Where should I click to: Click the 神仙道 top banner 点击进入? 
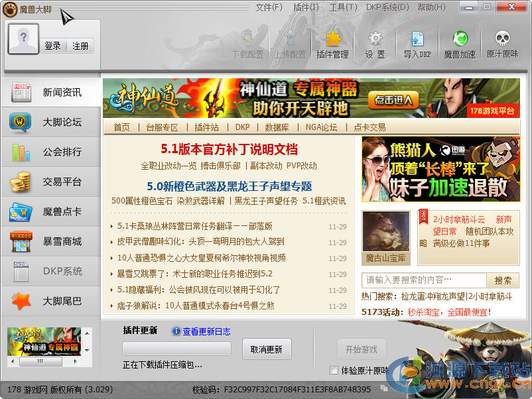393,100
